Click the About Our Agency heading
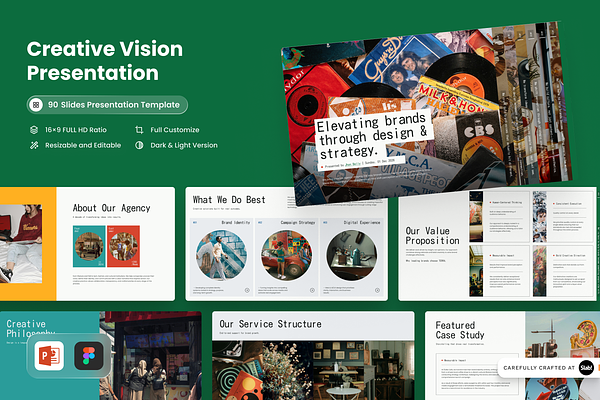 tap(111, 208)
